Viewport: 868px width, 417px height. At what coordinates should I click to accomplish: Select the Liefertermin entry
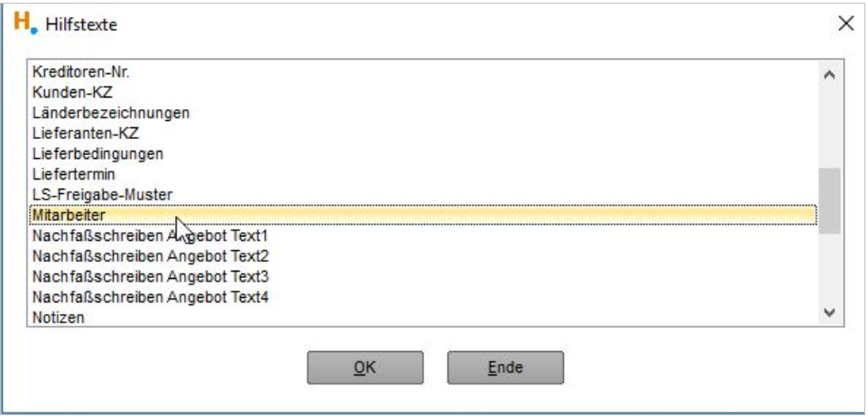click(423, 174)
